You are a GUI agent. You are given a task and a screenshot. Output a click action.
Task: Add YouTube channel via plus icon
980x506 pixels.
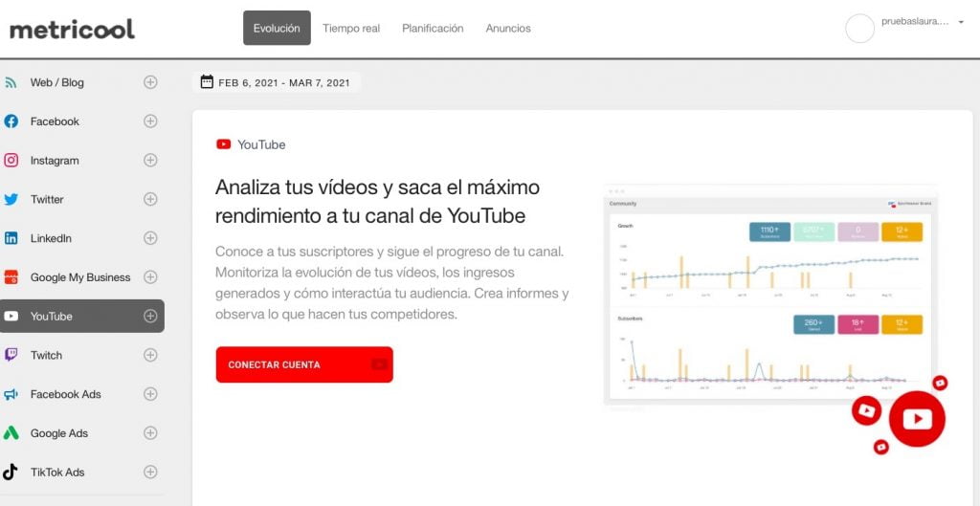[150, 316]
